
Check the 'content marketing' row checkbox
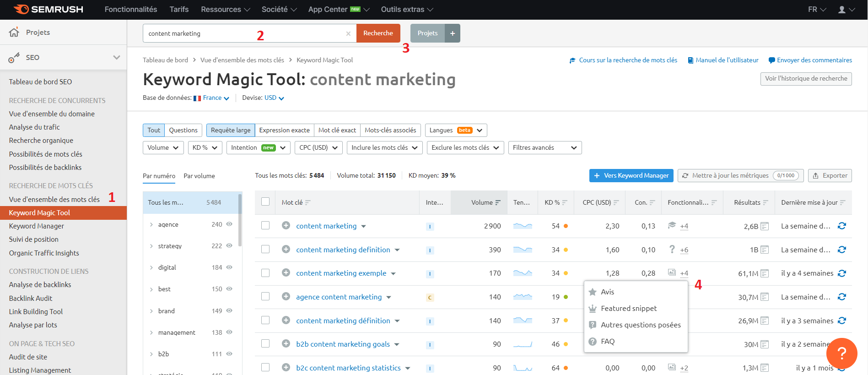click(x=265, y=225)
